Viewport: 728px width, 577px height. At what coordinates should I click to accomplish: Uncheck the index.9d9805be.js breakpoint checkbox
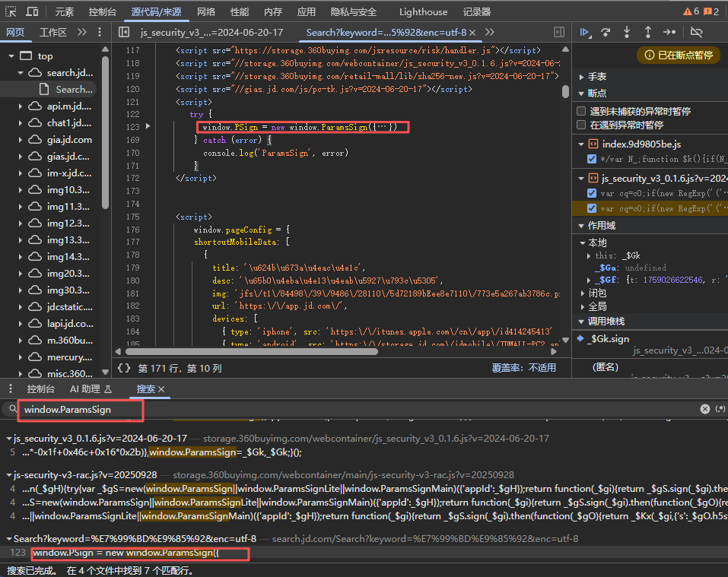[592, 159]
